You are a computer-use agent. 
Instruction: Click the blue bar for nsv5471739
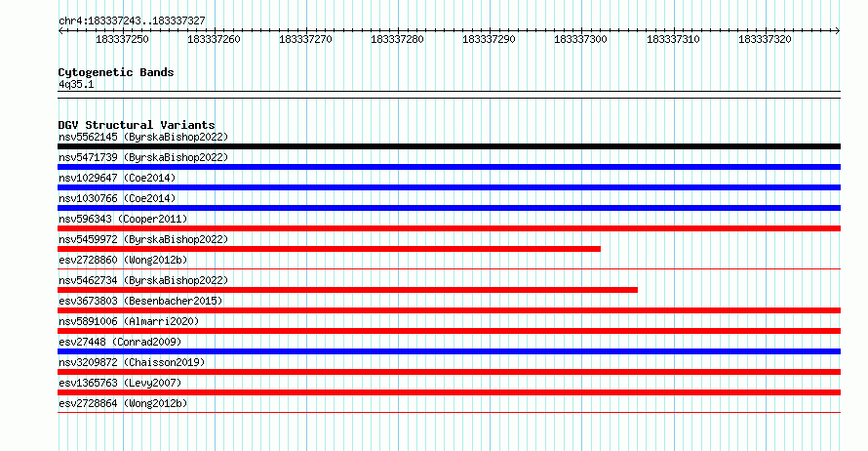pos(449,167)
